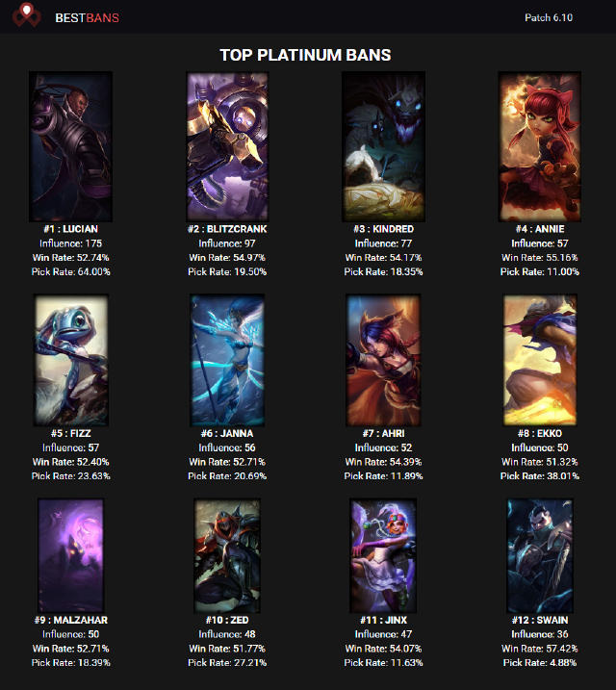The width and height of the screenshot is (616, 690).
Task: Open the Janna champion portrait
Action: (227, 360)
